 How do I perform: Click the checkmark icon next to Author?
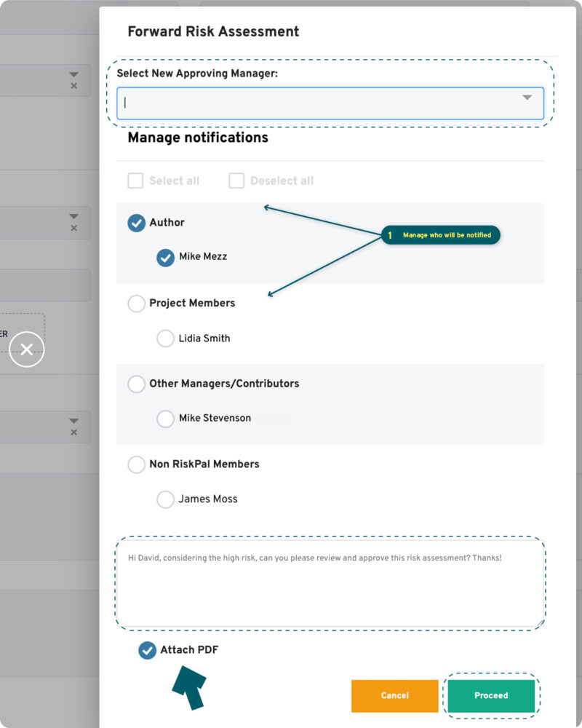click(135, 223)
